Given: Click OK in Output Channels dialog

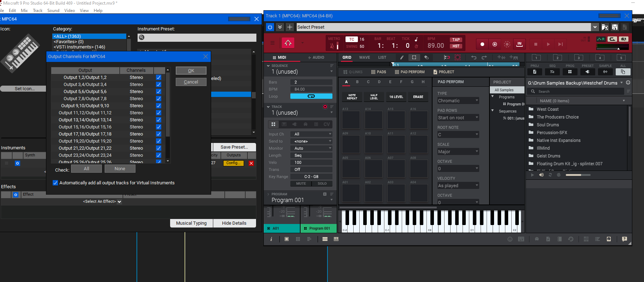Looking at the screenshot, I should pyautogui.click(x=191, y=71).
